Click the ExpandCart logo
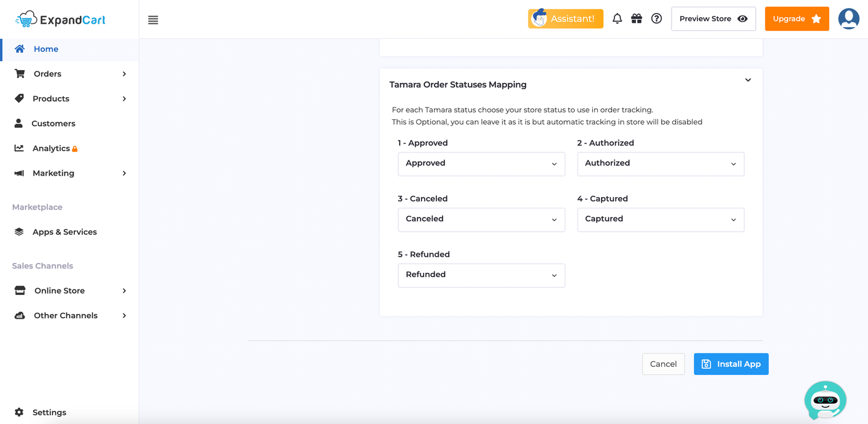The image size is (868, 424). tap(60, 20)
